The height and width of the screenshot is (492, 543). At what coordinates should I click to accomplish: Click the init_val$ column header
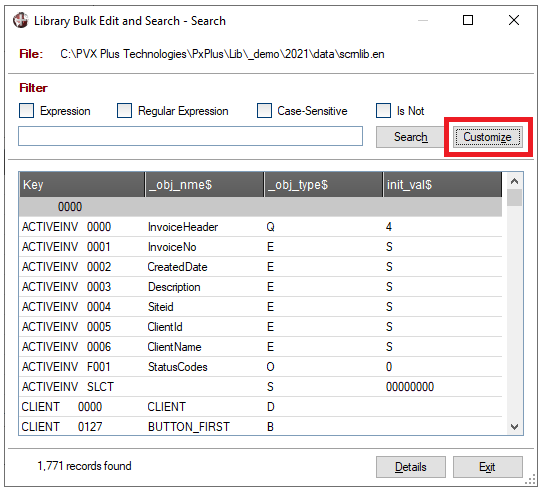point(443,185)
